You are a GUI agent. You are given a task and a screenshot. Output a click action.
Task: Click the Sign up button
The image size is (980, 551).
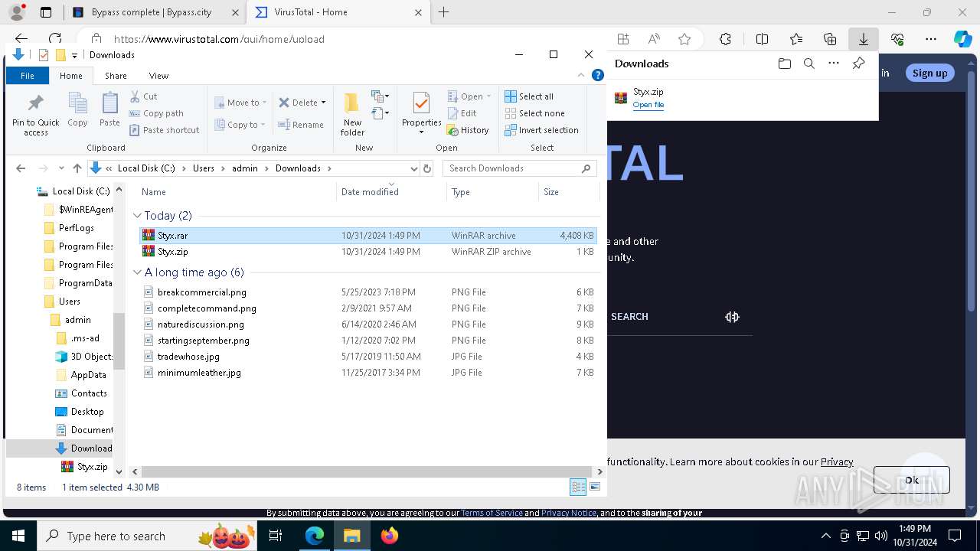pyautogui.click(x=929, y=73)
